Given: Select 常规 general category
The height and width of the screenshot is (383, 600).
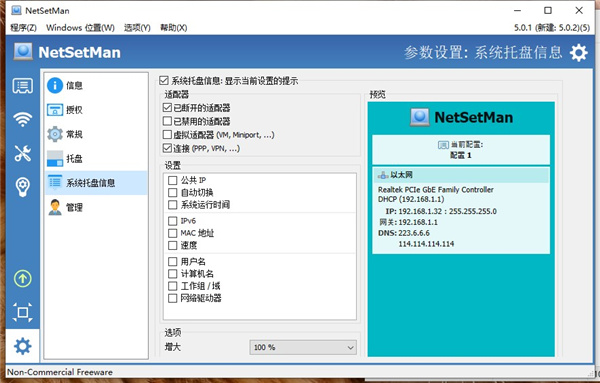Looking at the screenshot, I should point(96,134).
